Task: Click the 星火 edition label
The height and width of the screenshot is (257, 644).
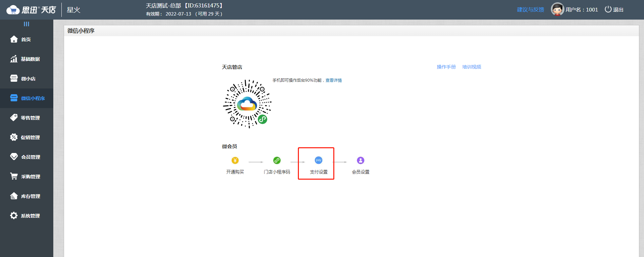Action: (74, 10)
